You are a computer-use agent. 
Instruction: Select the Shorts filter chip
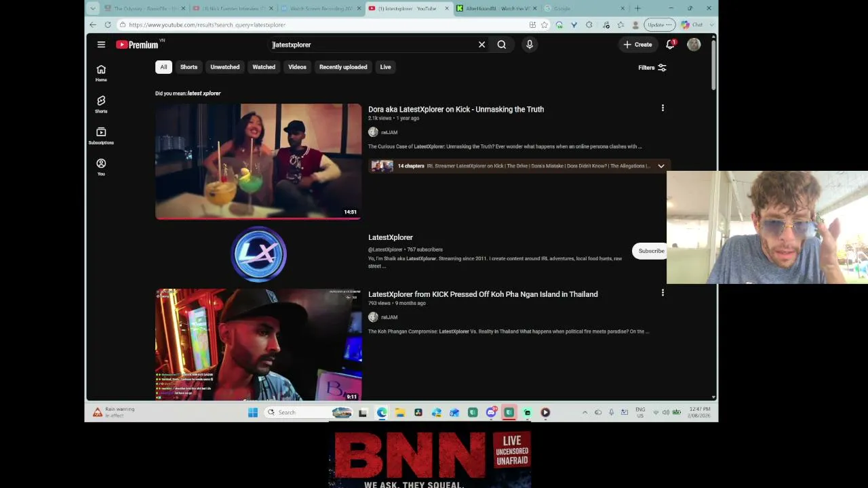tap(189, 67)
